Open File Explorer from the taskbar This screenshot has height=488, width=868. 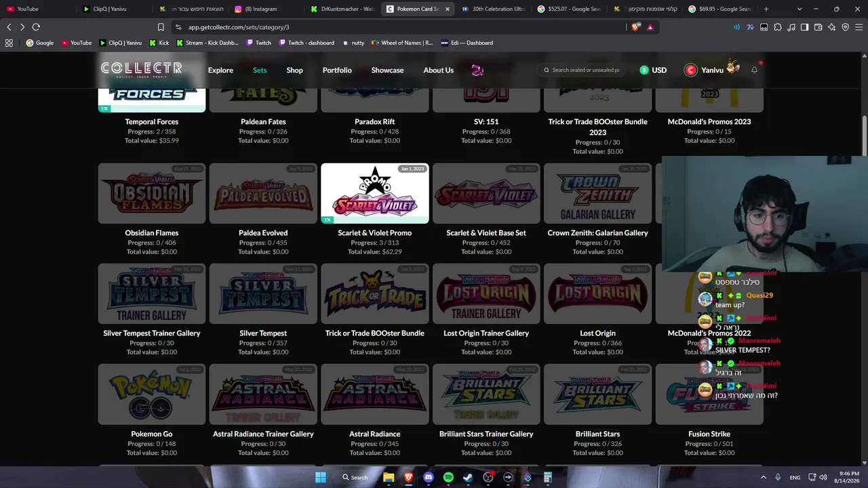389,477
